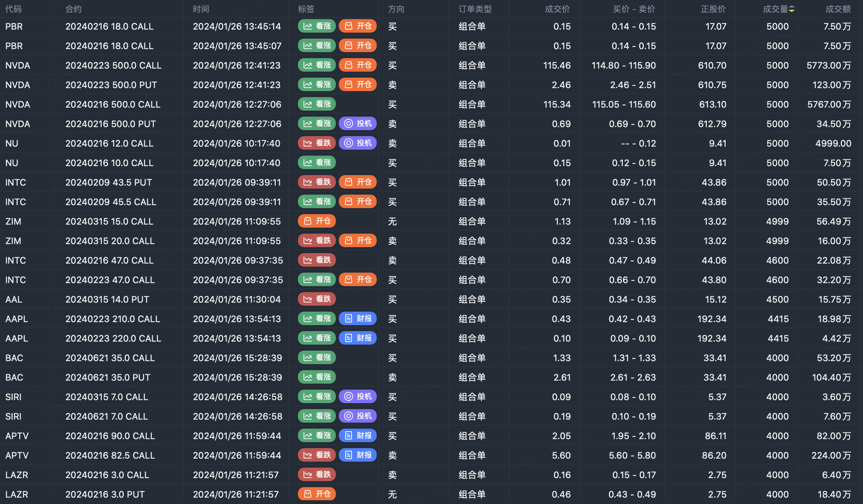Click amount 4999.00 in NU row
The width and height of the screenshot is (863, 504).
click(x=833, y=144)
